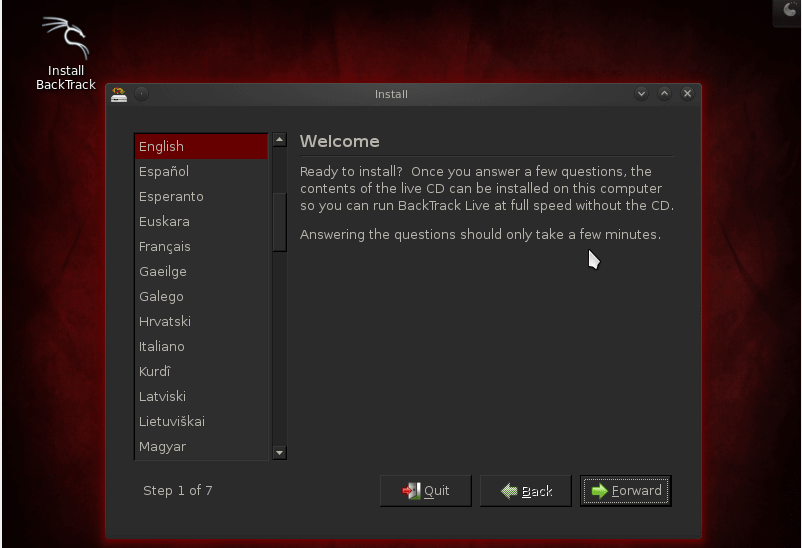Click the language list scroll-up arrow

coord(279,140)
